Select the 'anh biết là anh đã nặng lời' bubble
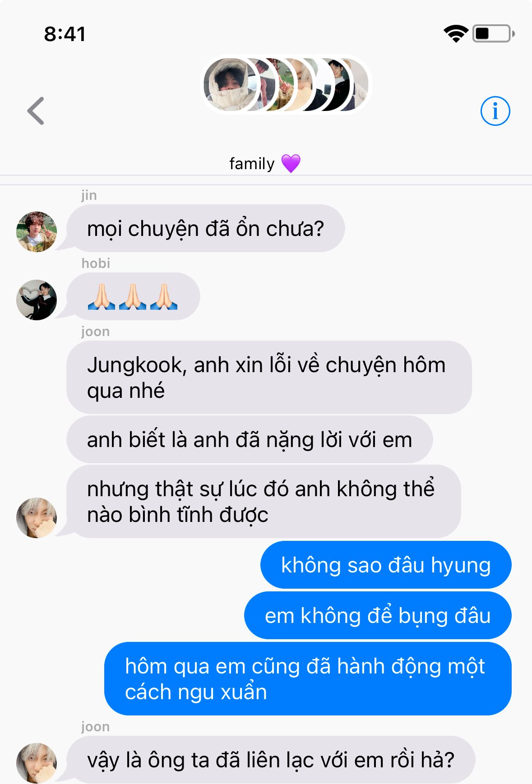This screenshot has width=532, height=784. click(250, 440)
